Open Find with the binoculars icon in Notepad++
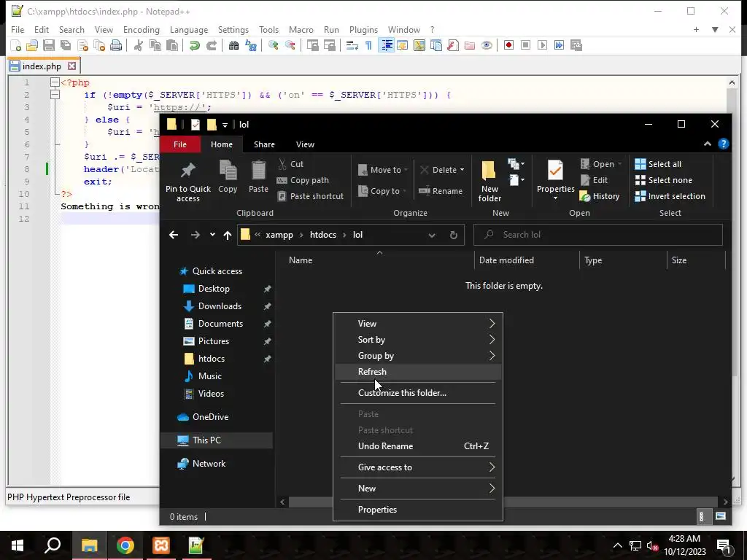Viewport: 747px width, 560px height. point(233,46)
